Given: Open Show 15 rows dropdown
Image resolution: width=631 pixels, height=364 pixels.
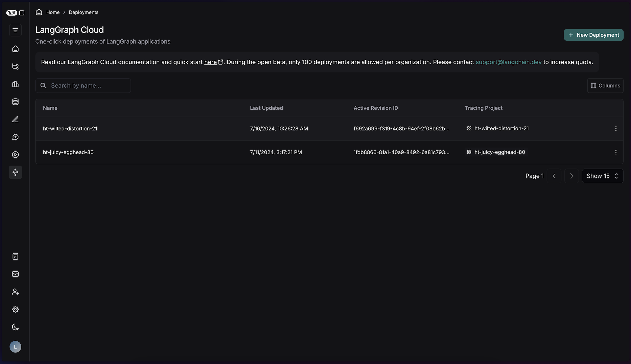Looking at the screenshot, I should pos(602,175).
